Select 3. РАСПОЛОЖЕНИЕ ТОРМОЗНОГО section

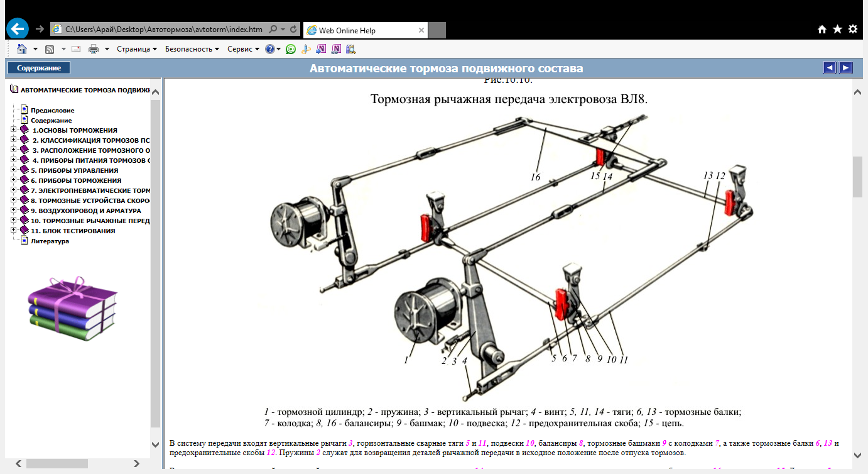point(91,150)
